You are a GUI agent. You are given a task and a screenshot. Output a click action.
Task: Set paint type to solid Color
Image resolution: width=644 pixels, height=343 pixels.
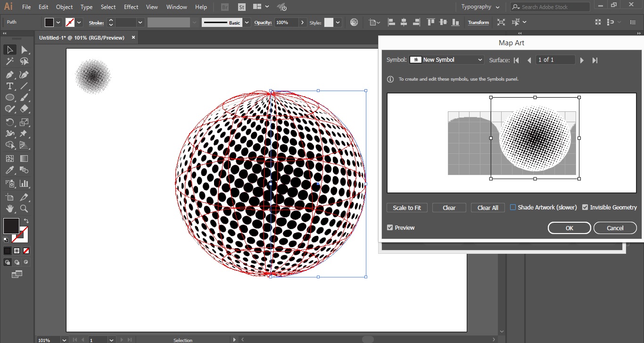(x=8, y=251)
